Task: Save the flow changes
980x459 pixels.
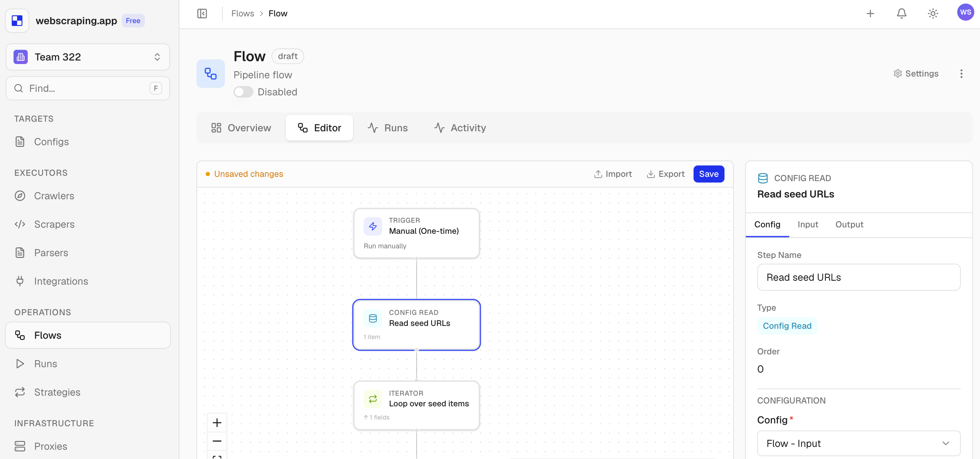Action: click(x=709, y=174)
